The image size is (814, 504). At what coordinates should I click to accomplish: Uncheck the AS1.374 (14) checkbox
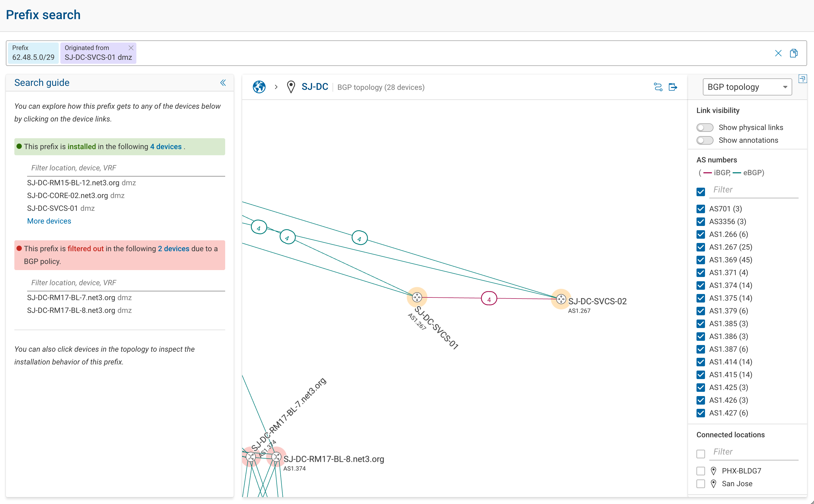point(701,285)
